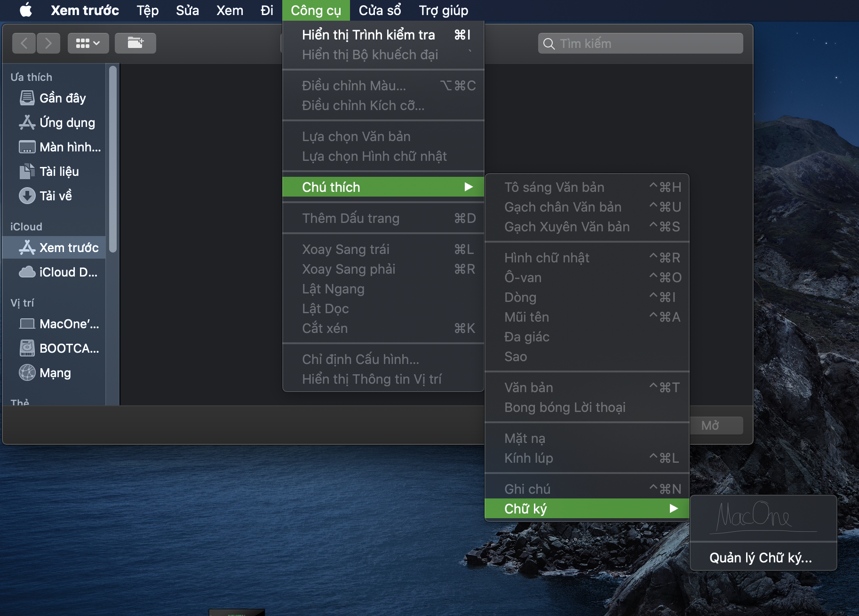Choose Quản lý Chữ ký…
The image size is (859, 616).
(x=763, y=558)
